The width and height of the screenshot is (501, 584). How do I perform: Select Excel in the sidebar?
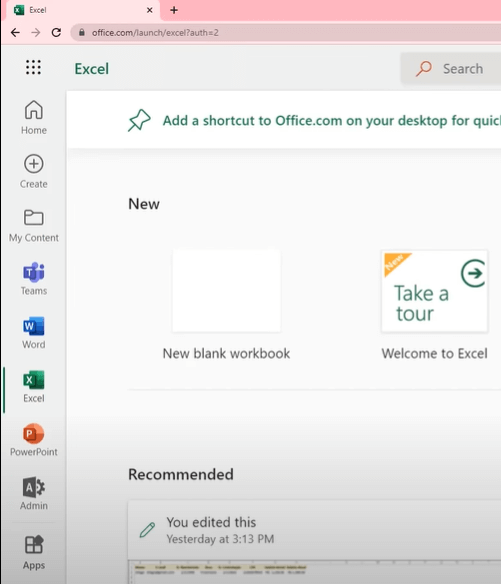(34, 387)
